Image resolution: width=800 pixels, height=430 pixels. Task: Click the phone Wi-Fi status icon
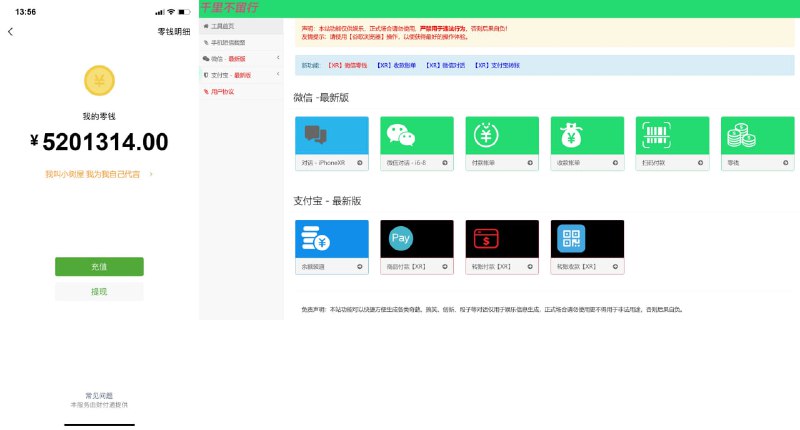[x=171, y=12]
